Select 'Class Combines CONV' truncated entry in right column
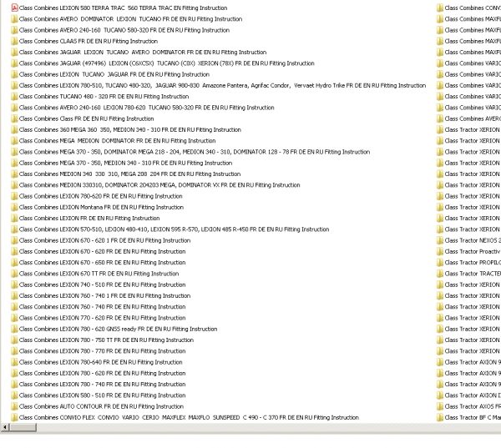The image size is (501, 448). coord(473,8)
